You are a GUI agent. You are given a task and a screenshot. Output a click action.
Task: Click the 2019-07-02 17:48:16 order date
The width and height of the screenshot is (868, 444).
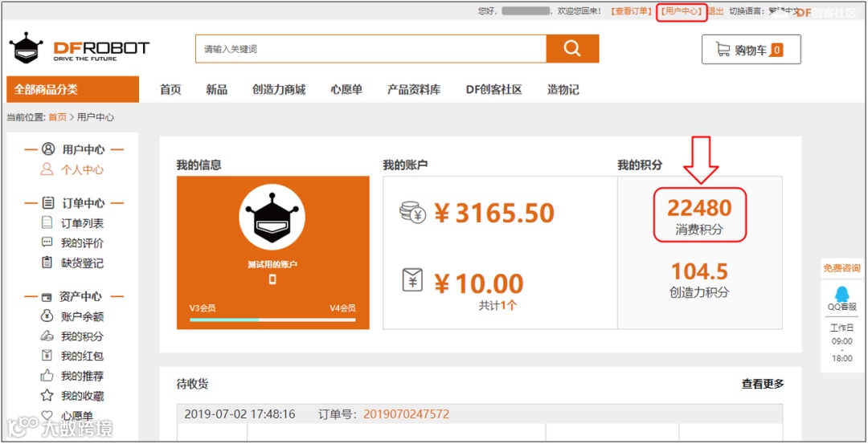pos(240,414)
